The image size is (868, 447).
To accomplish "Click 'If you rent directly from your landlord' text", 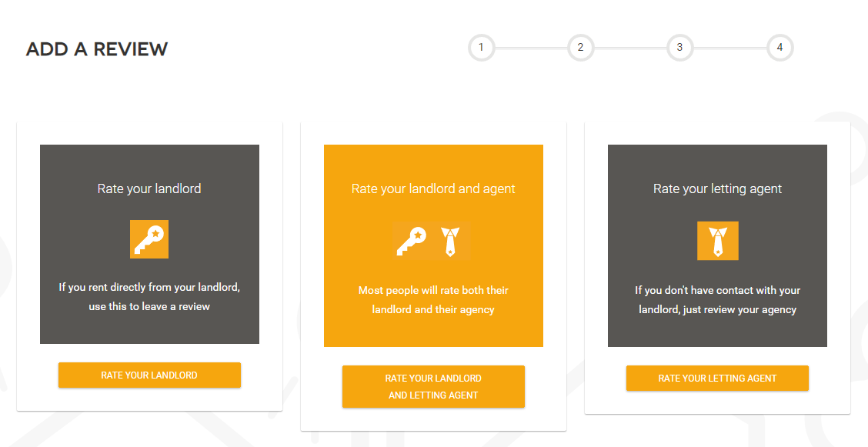I will 149,297.
